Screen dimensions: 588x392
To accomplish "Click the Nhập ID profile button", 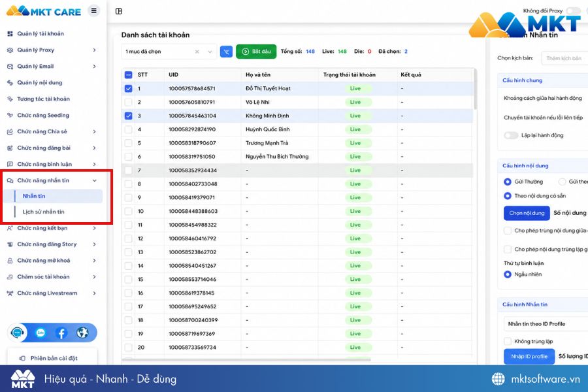I will tap(529, 356).
